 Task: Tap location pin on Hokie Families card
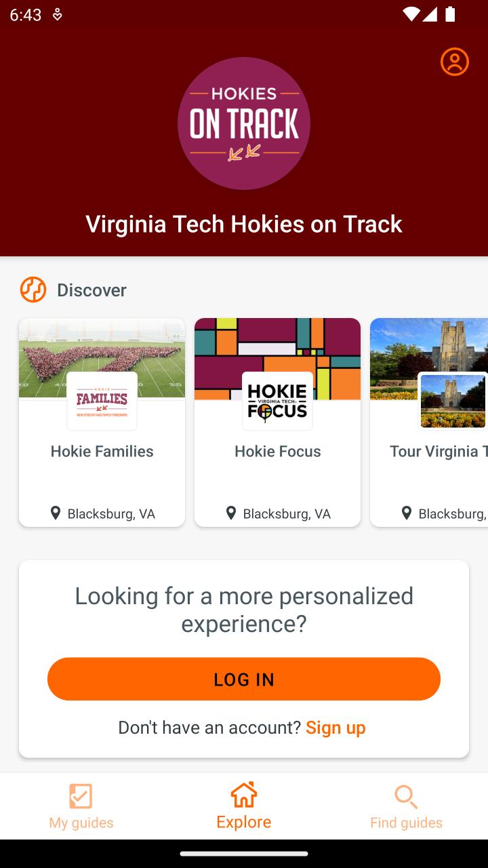click(56, 513)
